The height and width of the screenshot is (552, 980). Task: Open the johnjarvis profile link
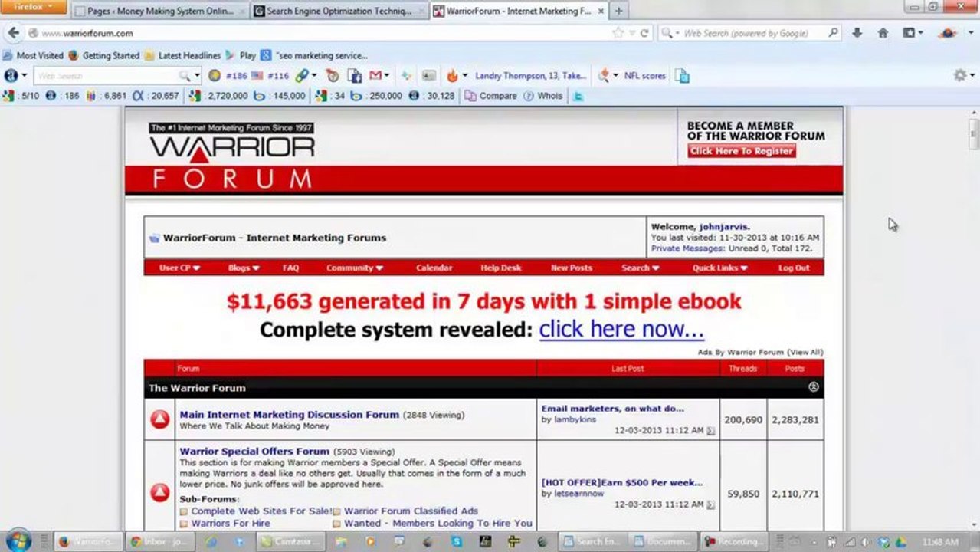coord(723,227)
